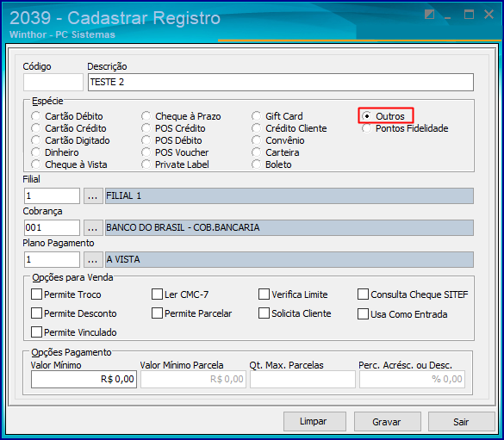Click Perc. Acrésc. ou Desc. field

click(x=412, y=380)
